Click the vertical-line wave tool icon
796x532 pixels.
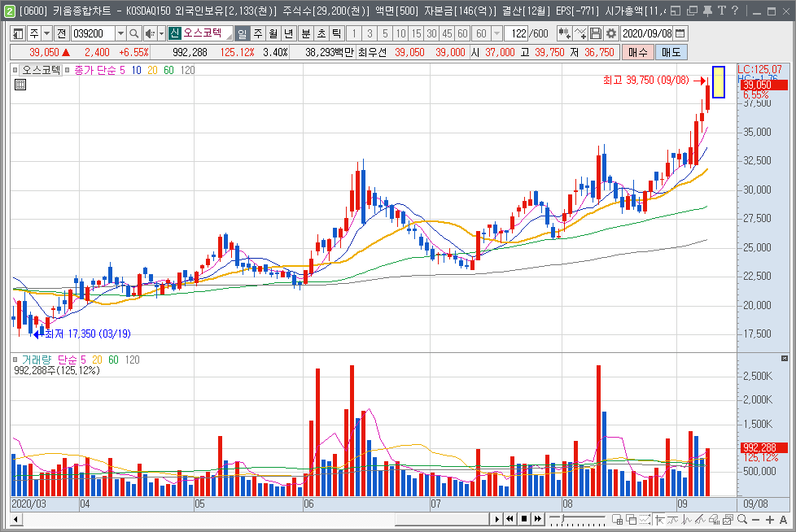coord(687,519)
